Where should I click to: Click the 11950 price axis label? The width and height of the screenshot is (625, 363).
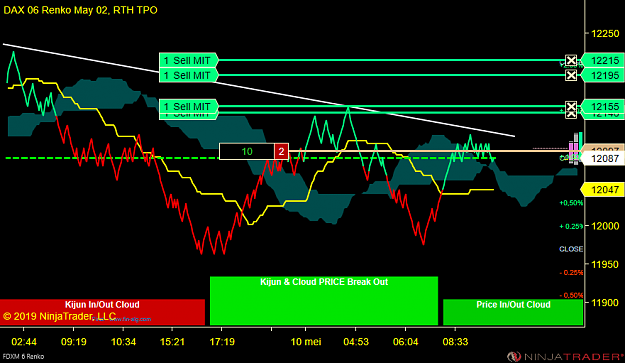[x=605, y=265]
